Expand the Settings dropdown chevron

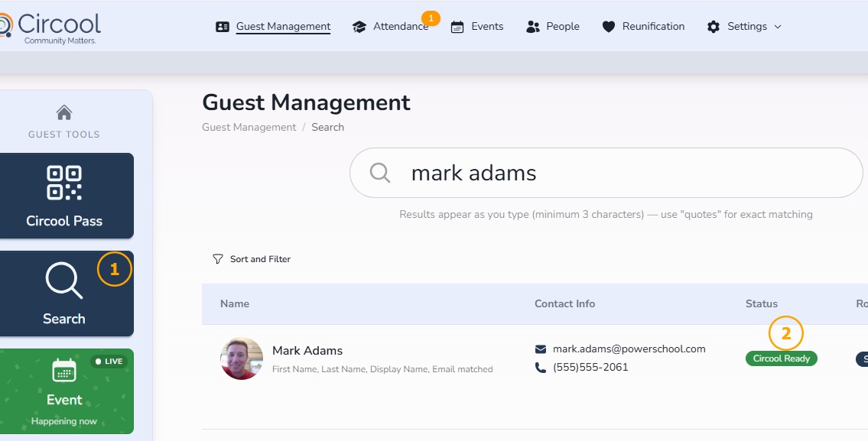click(777, 27)
